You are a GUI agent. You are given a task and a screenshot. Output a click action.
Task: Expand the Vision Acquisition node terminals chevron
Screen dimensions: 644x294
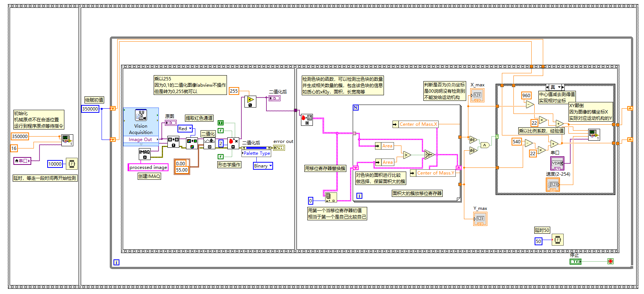pos(141,144)
